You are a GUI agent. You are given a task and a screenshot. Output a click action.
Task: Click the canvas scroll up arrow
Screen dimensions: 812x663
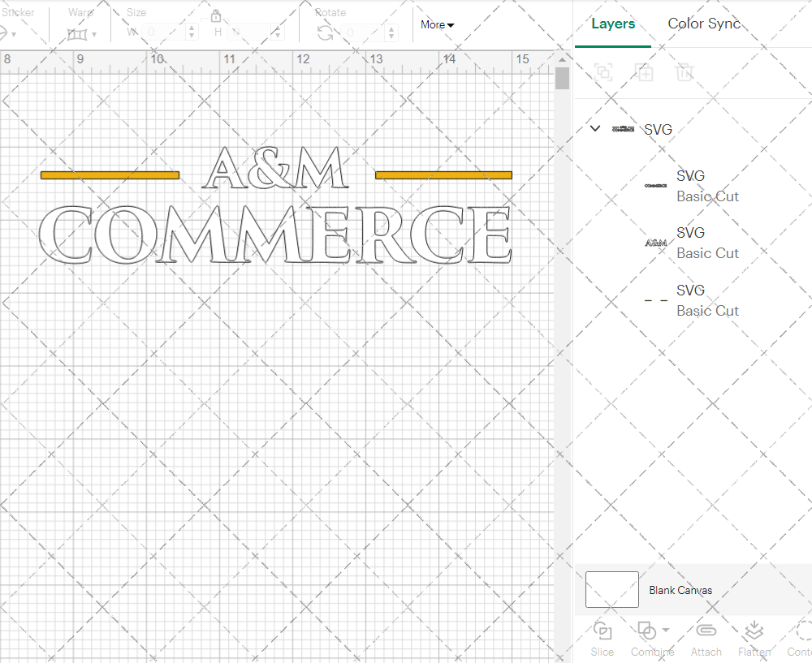tap(563, 59)
